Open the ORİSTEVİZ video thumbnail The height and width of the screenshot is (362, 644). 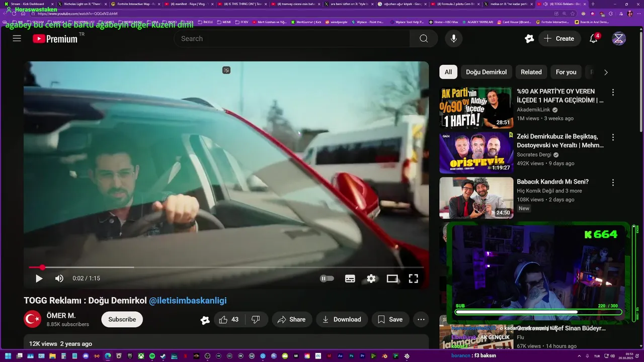[x=476, y=153]
